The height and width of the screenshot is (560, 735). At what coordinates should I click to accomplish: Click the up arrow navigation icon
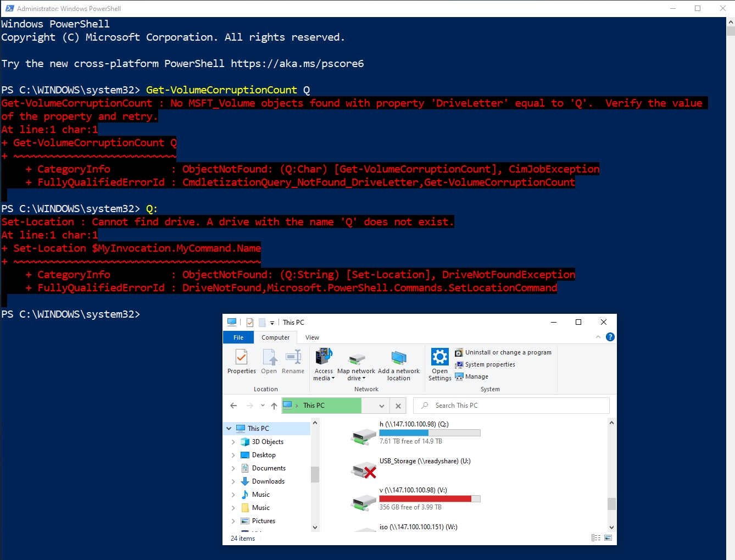pos(274,406)
